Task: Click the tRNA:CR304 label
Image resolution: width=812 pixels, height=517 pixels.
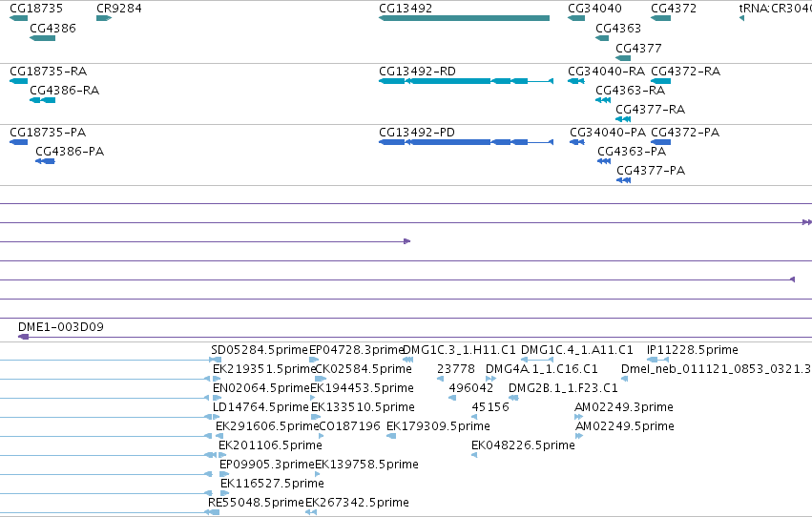Action: click(x=775, y=9)
